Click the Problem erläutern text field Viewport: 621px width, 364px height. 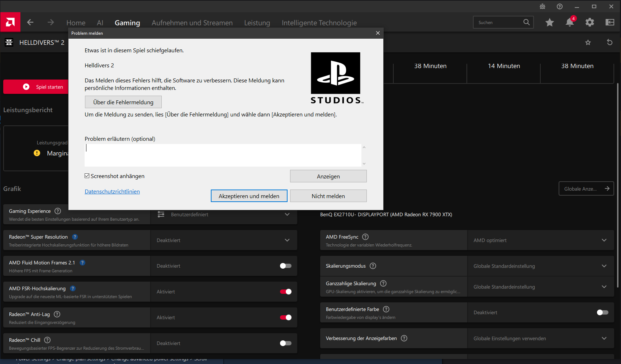coord(223,155)
